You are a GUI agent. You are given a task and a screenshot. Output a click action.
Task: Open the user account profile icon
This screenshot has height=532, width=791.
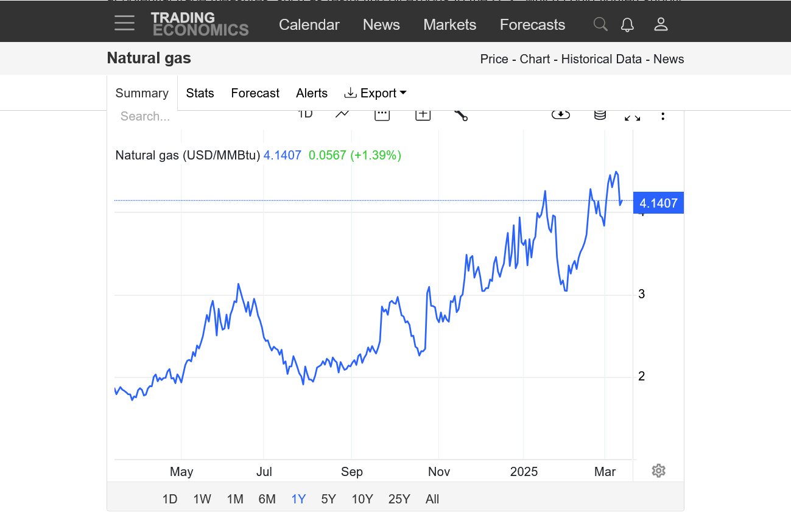661,24
